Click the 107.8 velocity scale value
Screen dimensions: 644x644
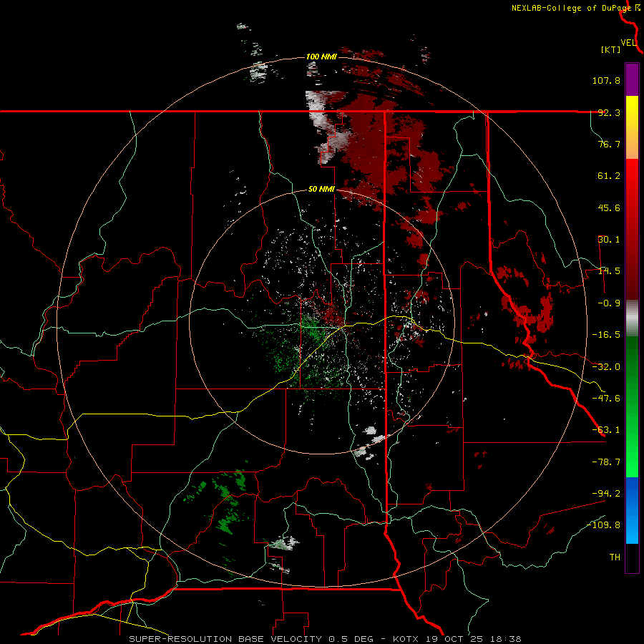(606, 80)
